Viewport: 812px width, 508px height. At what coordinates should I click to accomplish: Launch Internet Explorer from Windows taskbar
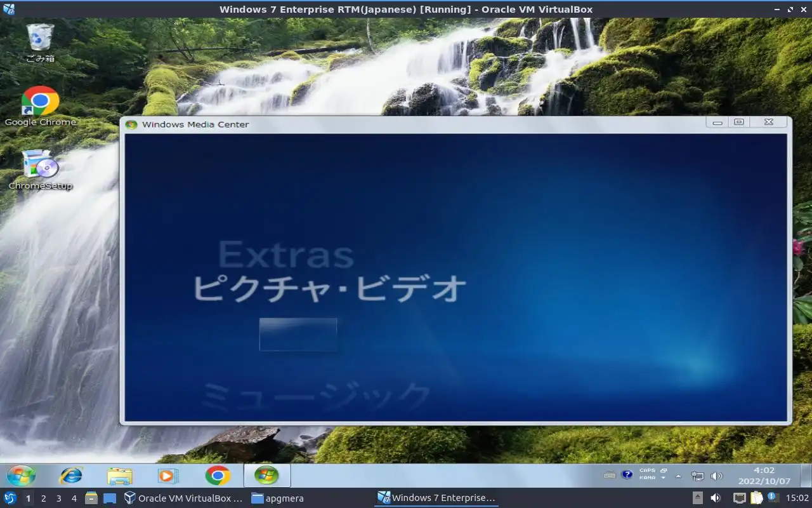pos(70,475)
